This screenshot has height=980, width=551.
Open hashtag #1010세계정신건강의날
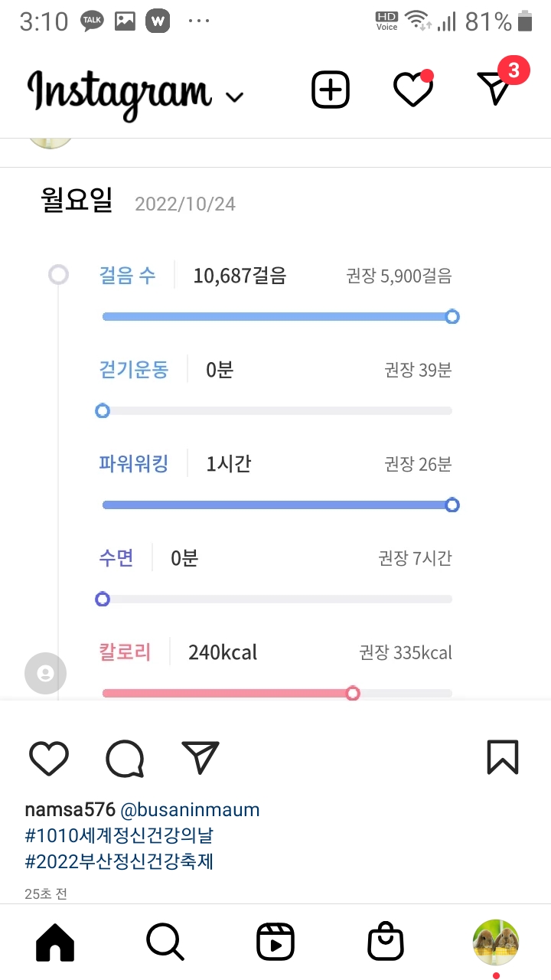click(x=119, y=836)
